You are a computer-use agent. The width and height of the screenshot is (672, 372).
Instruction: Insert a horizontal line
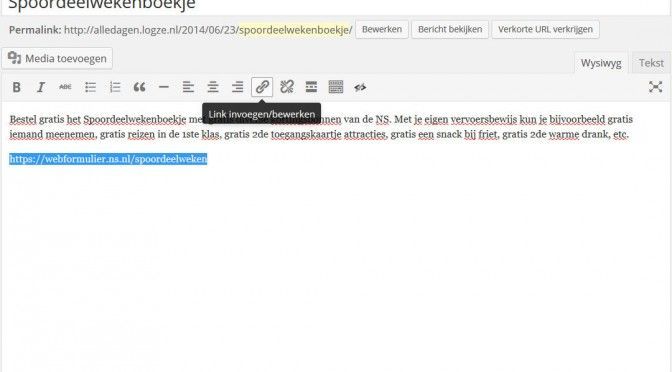pos(164,87)
